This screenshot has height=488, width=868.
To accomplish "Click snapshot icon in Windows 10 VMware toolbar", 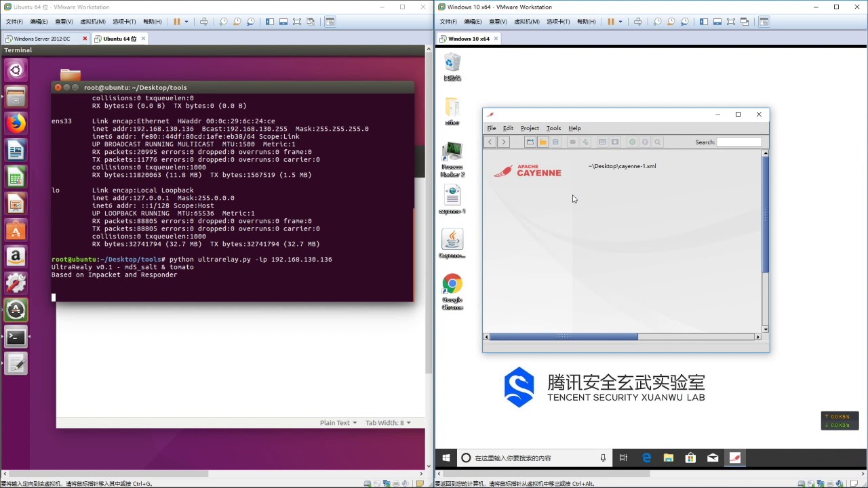I will [x=657, y=22].
